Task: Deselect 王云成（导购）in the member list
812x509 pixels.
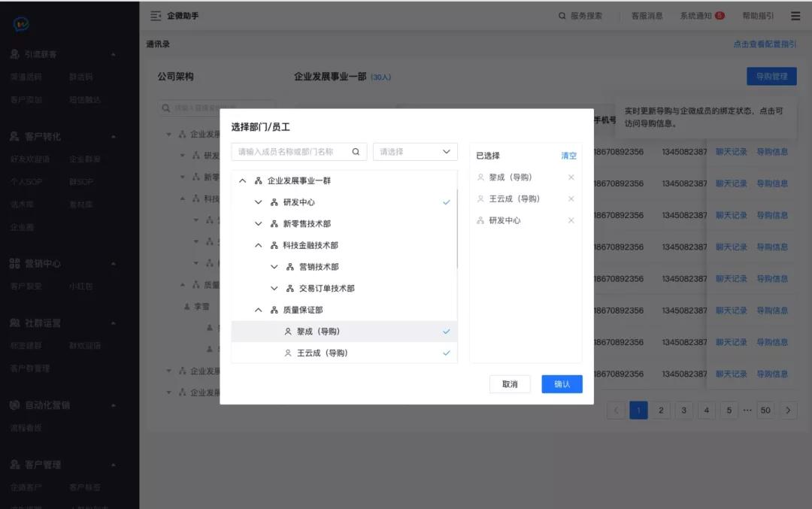Action: coord(447,353)
